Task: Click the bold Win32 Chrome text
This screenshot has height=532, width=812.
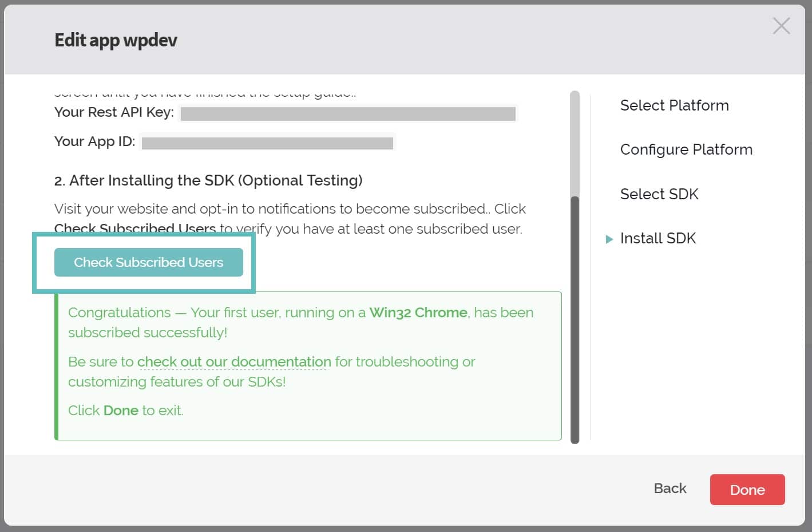Action: (418, 313)
